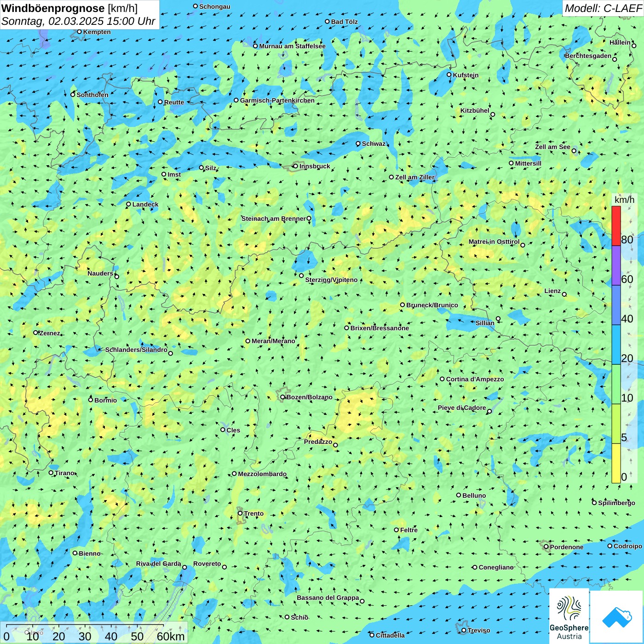Click the Cles town label
Screen dimensions: 644x644
click(x=233, y=430)
